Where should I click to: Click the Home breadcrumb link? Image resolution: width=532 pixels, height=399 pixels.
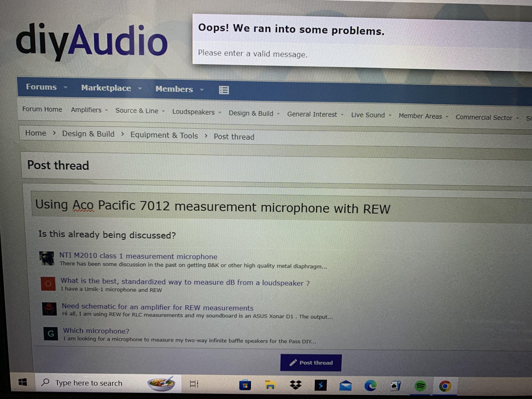(36, 133)
